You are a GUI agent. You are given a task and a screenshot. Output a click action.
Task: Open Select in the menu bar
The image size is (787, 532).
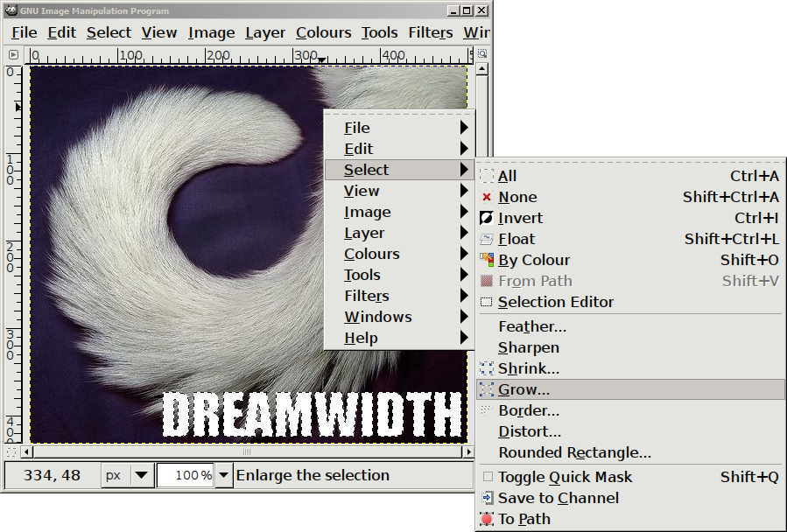point(109,32)
